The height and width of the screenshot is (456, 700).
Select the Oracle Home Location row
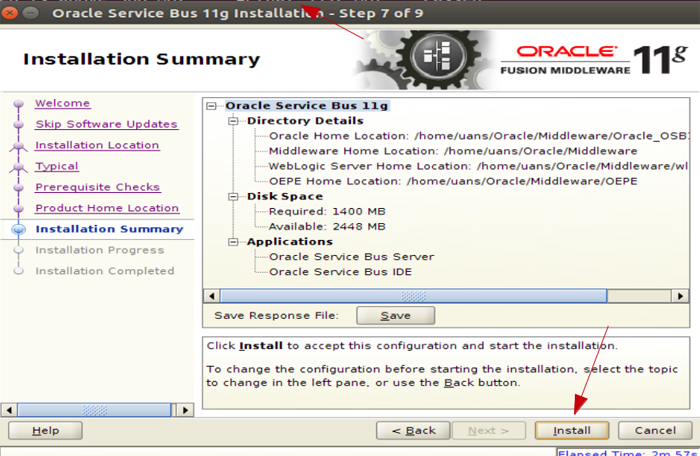(478, 136)
